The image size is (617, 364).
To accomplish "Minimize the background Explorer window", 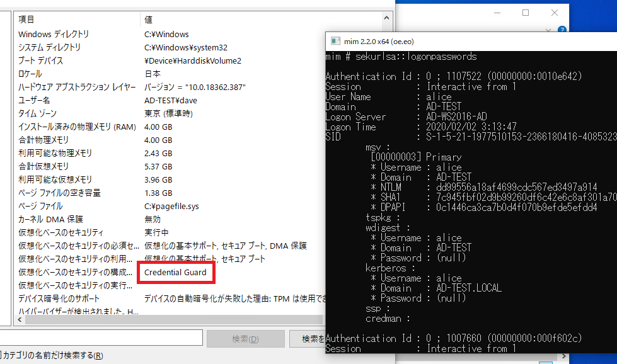I will click(x=497, y=13).
